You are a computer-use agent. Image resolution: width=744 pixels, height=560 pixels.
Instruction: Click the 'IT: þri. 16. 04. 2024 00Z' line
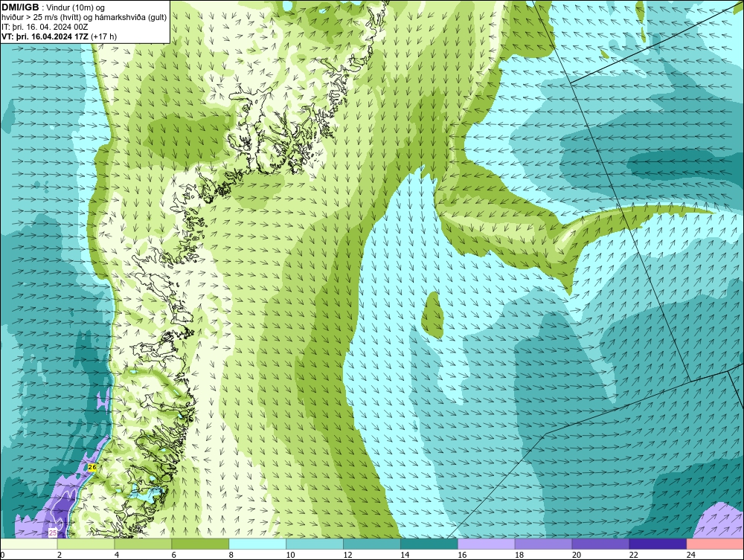[x=45, y=27]
